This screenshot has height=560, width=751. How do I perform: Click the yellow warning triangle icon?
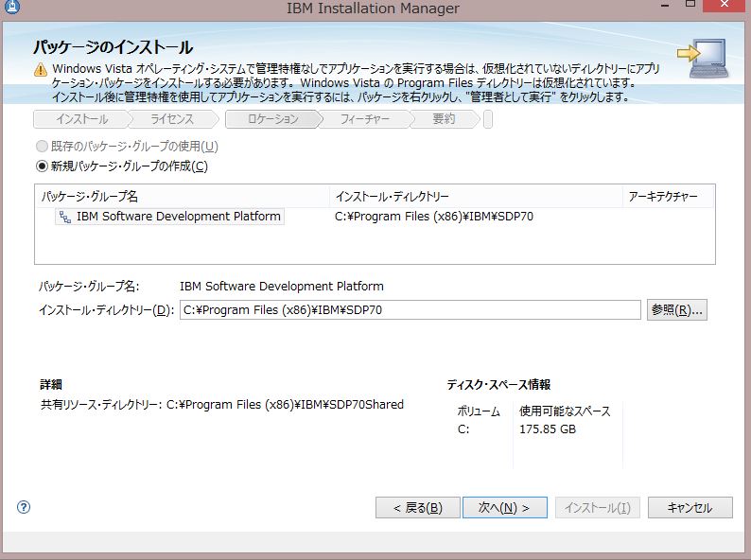41,70
